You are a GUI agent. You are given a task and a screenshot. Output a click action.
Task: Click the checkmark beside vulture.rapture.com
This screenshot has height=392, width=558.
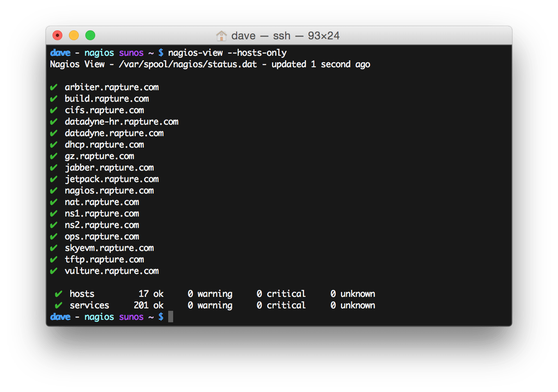click(x=54, y=271)
